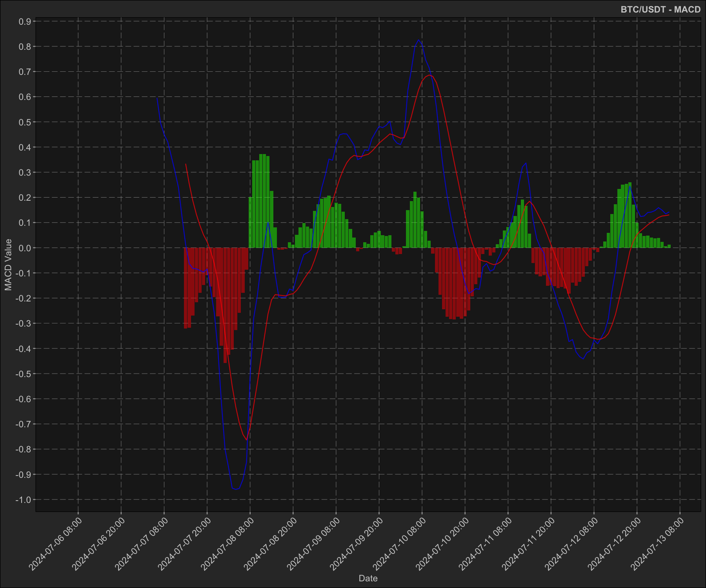This screenshot has width=706, height=588.
Task: Click the 2024-07-09 20:00 date label
Action: [x=356, y=544]
